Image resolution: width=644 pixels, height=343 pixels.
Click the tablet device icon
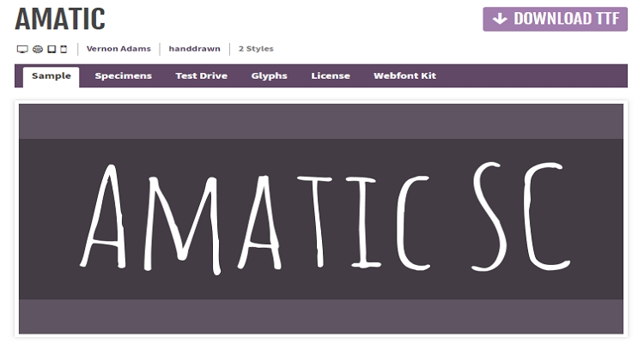click(52, 49)
